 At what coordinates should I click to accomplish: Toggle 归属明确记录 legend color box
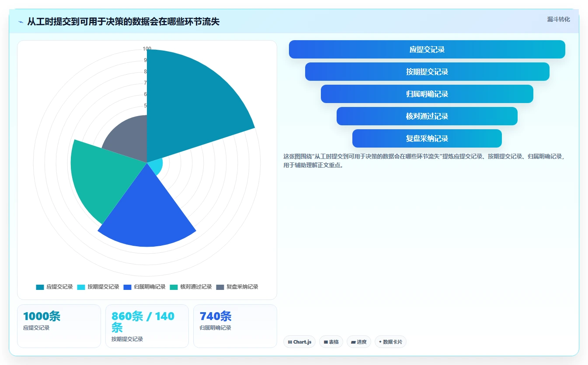click(128, 287)
